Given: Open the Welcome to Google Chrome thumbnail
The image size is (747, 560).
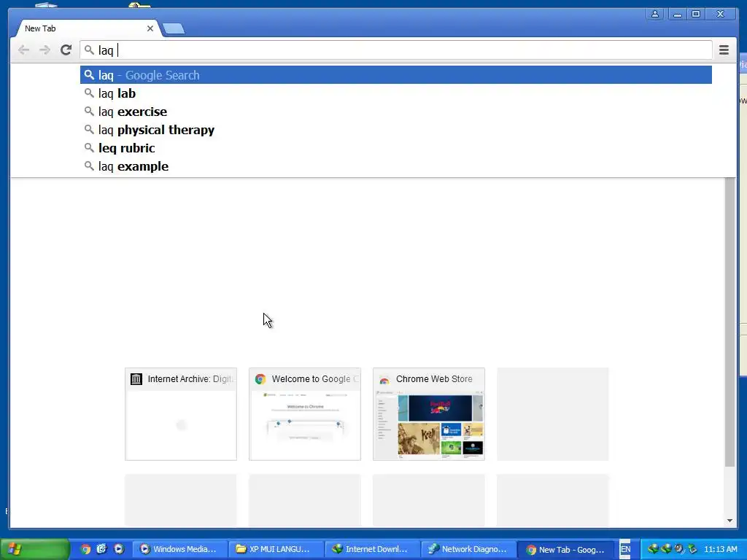Looking at the screenshot, I should 305,414.
